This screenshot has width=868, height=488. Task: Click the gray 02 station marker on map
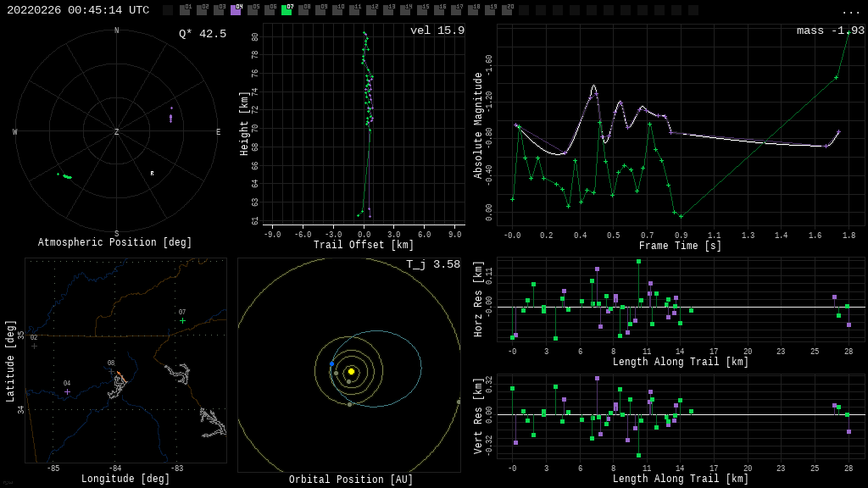click(x=34, y=346)
